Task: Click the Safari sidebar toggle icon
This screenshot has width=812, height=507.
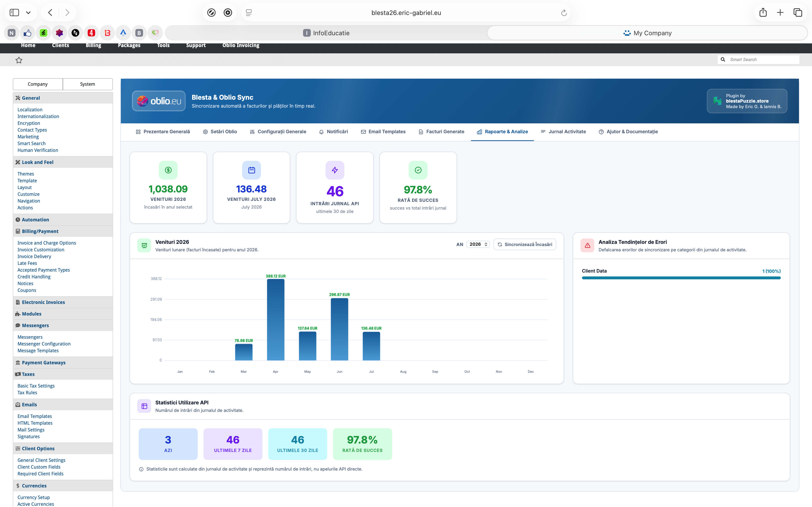Action: tap(14, 13)
